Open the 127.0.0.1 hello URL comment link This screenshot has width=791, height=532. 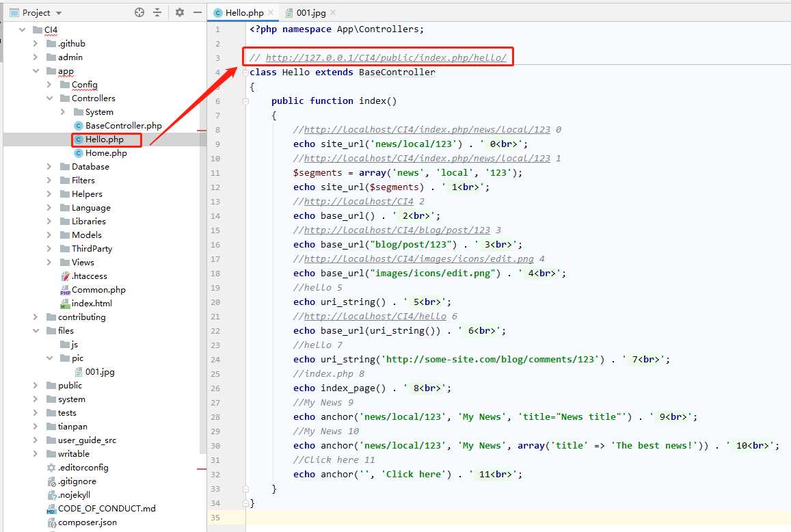386,57
